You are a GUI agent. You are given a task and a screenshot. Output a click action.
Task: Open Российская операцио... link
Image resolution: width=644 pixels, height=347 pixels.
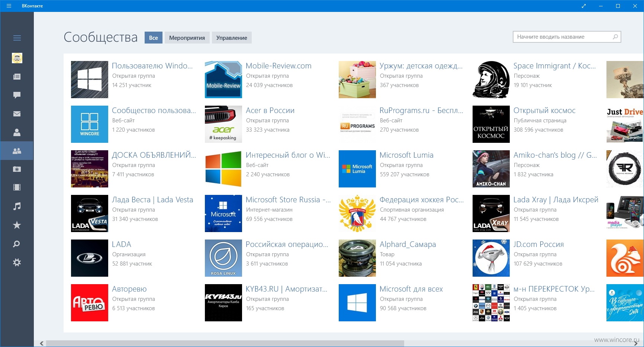coord(287,244)
